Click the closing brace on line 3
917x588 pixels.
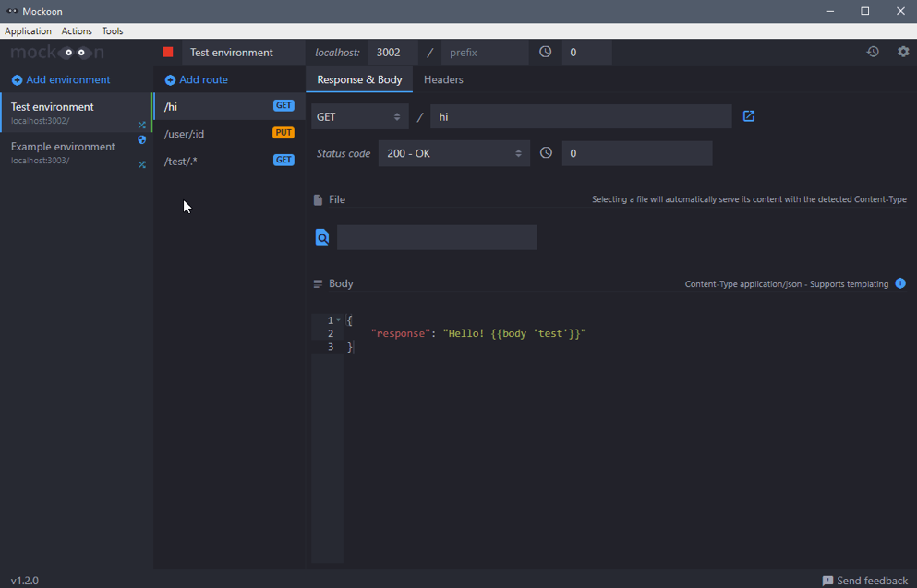350,347
